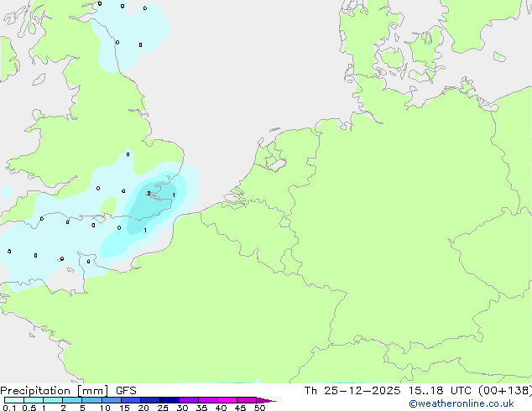Viewport: 532px width, 411px height.
Task: Pick the 40–45 mm magenta legend swatch
Action: [227, 400]
